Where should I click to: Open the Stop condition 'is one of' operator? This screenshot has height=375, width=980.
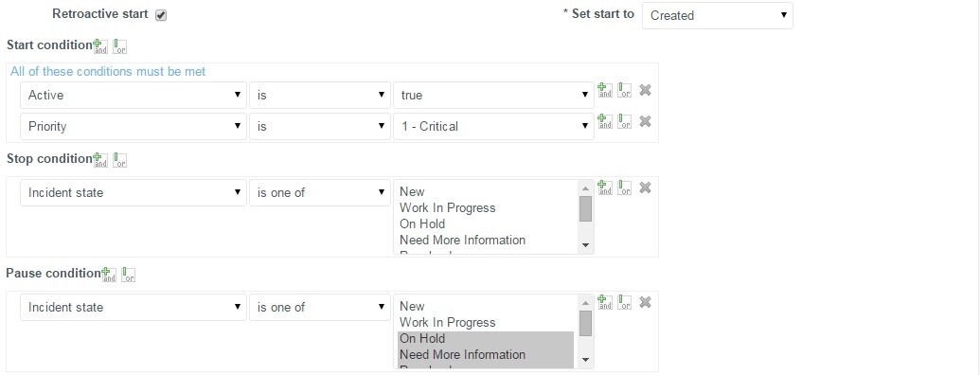point(320,192)
